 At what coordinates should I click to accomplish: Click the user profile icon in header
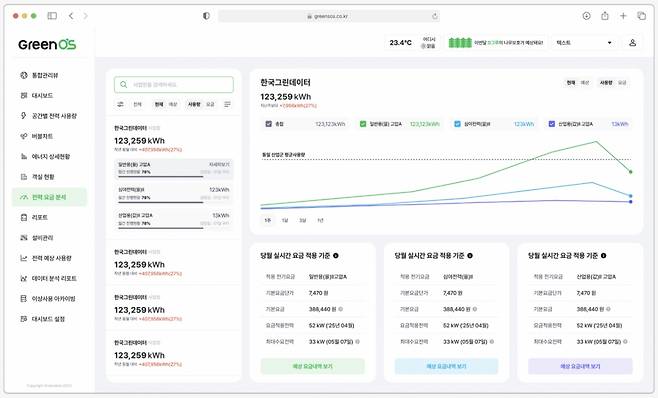tap(632, 43)
